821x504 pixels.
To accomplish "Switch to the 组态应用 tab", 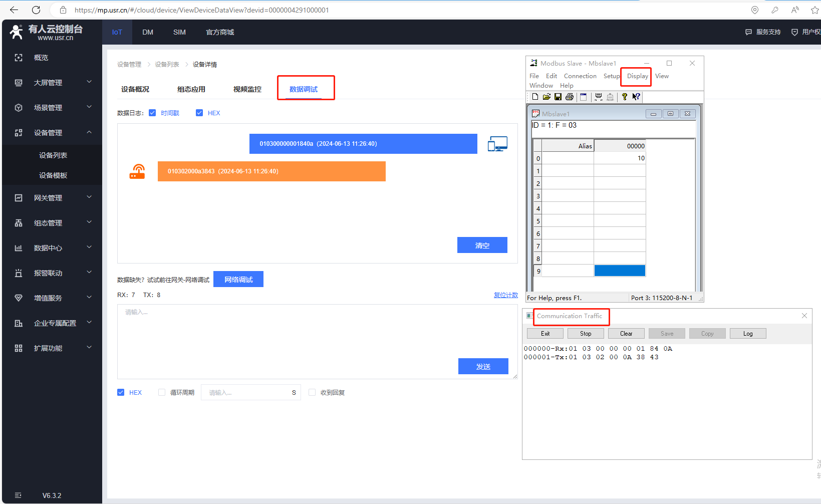I will point(191,89).
